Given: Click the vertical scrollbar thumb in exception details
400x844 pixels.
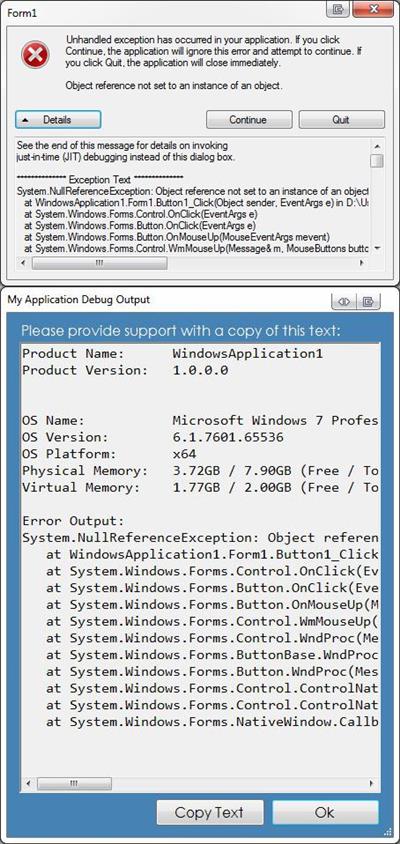Looking at the screenshot, I should coord(377,160).
